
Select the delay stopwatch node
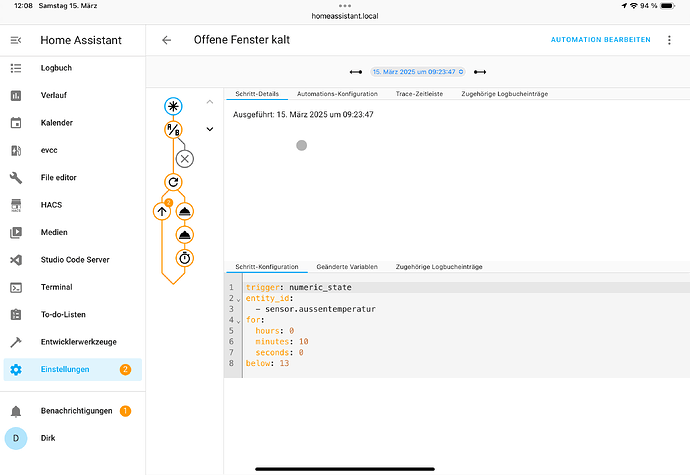pyautogui.click(x=185, y=258)
